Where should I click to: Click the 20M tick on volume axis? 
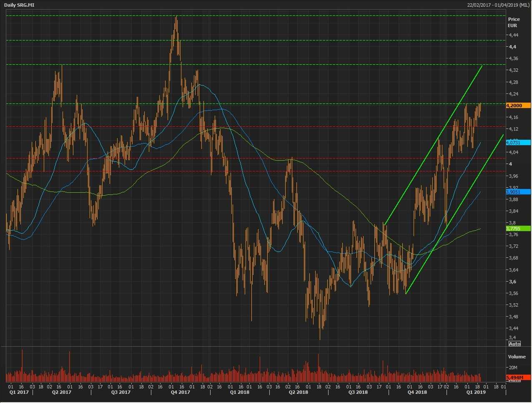[x=513, y=368]
